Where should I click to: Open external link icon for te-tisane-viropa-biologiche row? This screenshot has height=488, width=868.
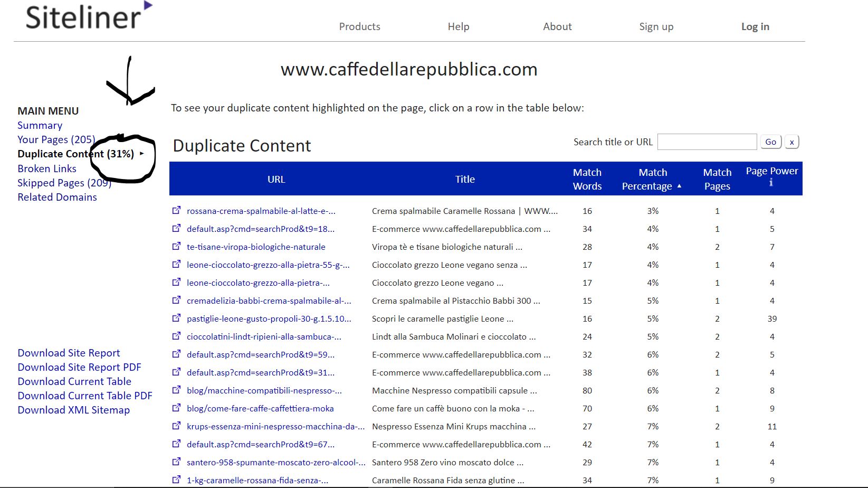point(176,246)
